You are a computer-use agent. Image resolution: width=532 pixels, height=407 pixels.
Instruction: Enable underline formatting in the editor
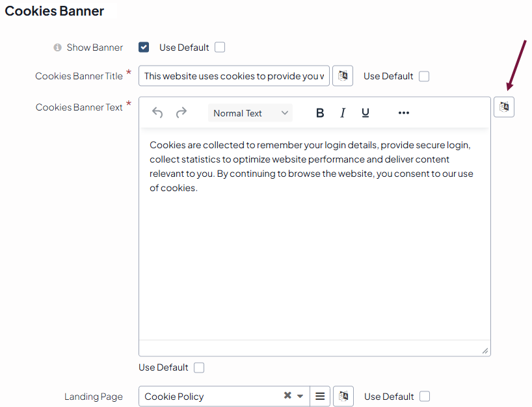pyautogui.click(x=366, y=113)
